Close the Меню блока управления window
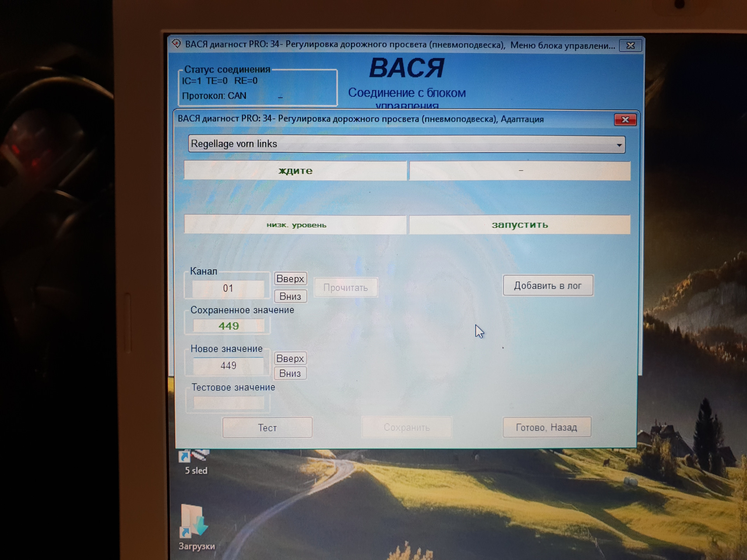747x560 pixels. (631, 45)
